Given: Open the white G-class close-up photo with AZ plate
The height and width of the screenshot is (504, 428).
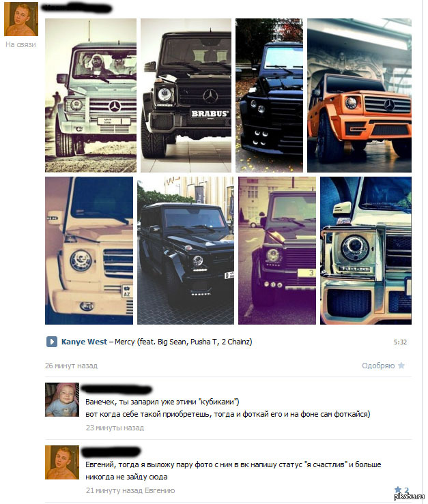Looking at the screenshot, I should [89, 250].
